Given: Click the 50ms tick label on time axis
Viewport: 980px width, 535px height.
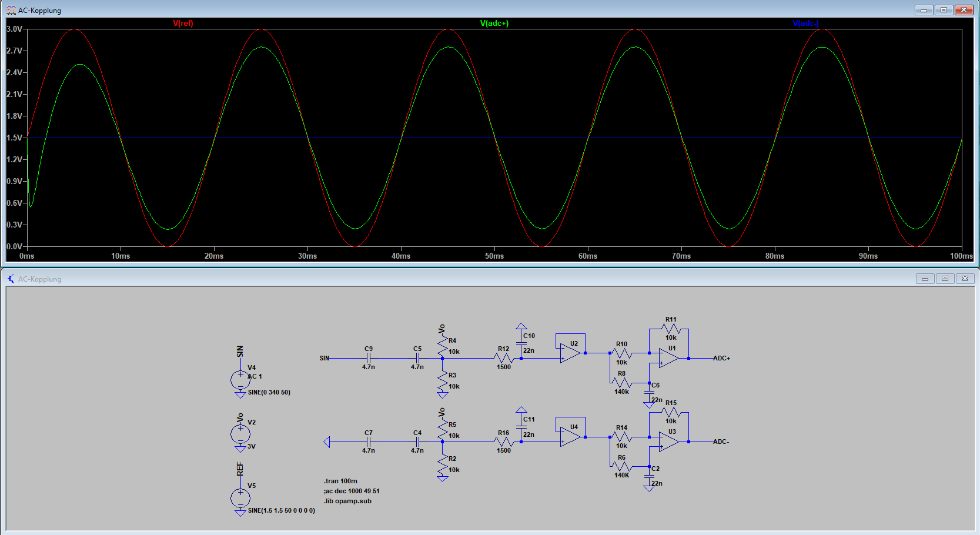Looking at the screenshot, I should click(x=494, y=256).
